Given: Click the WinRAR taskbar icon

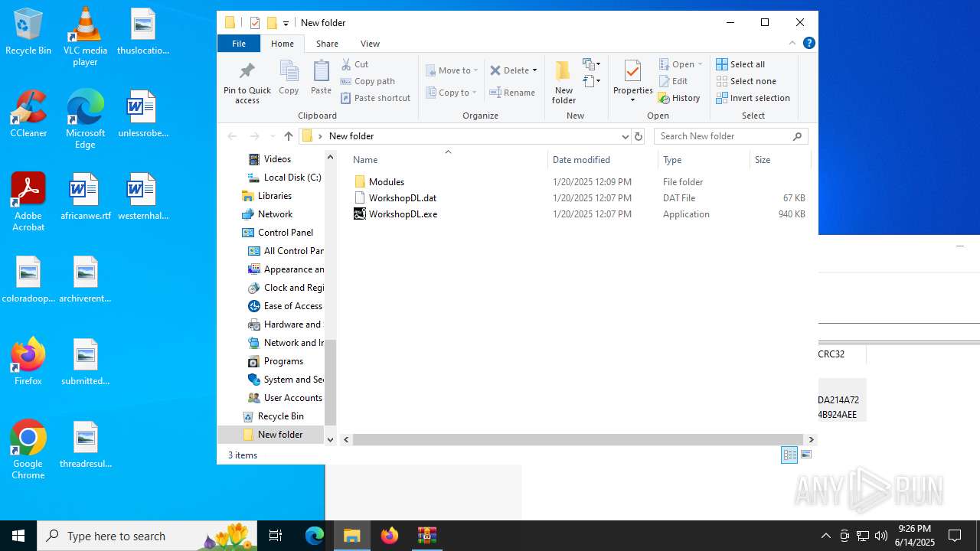Looking at the screenshot, I should pos(427,536).
